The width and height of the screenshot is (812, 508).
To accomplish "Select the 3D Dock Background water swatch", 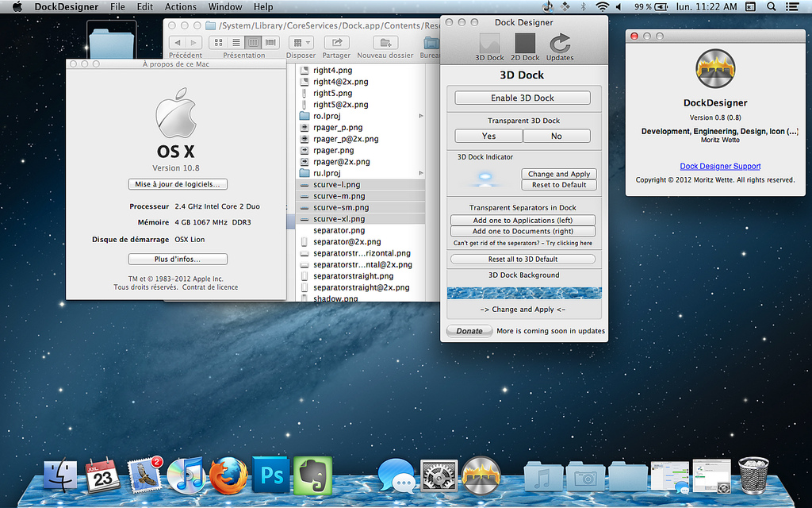I will click(524, 293).
